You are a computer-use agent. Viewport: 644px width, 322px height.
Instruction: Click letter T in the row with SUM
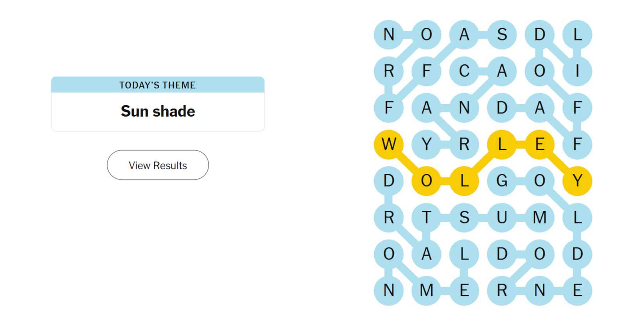(426, 218)
